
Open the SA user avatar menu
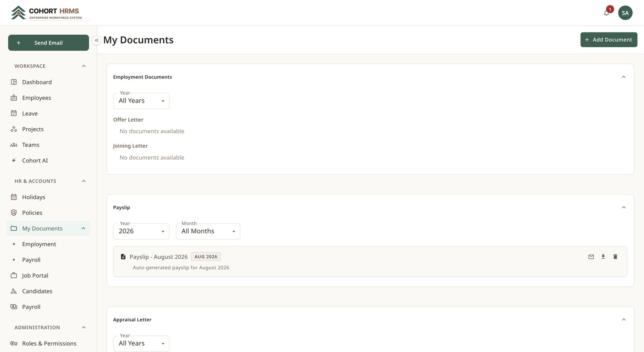pyautogui.click(x=625, y=13)
